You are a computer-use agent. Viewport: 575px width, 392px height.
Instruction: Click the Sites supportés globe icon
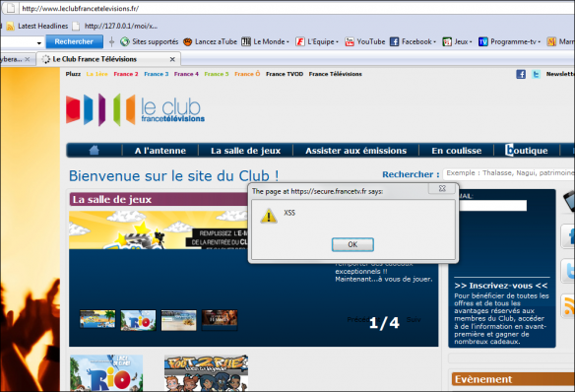[x=125, y=41]
